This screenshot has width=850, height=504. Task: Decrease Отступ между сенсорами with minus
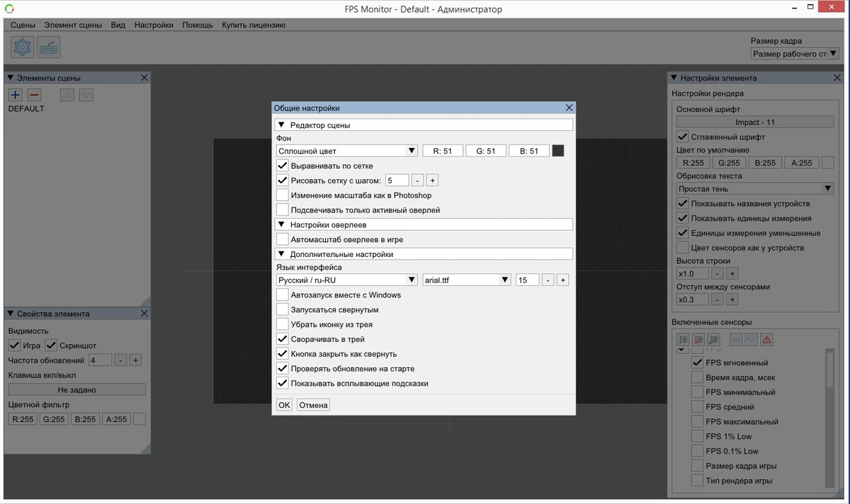point(718,300)
